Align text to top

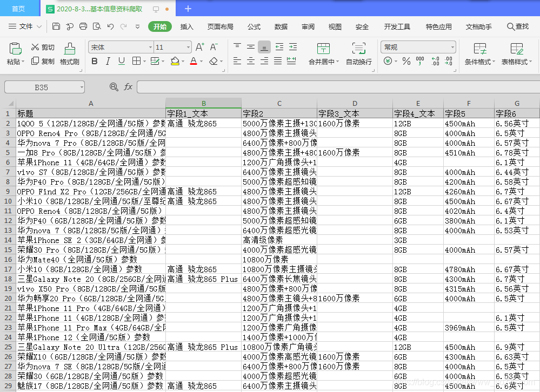click(x=237, y=46)
